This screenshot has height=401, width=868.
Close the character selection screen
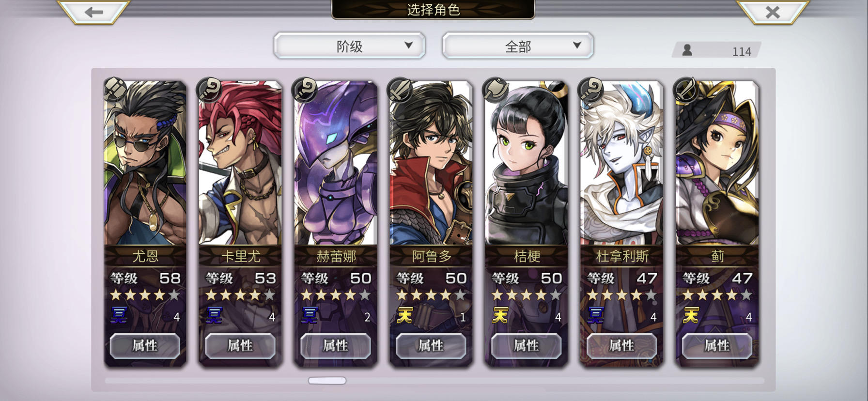(773, 12)
